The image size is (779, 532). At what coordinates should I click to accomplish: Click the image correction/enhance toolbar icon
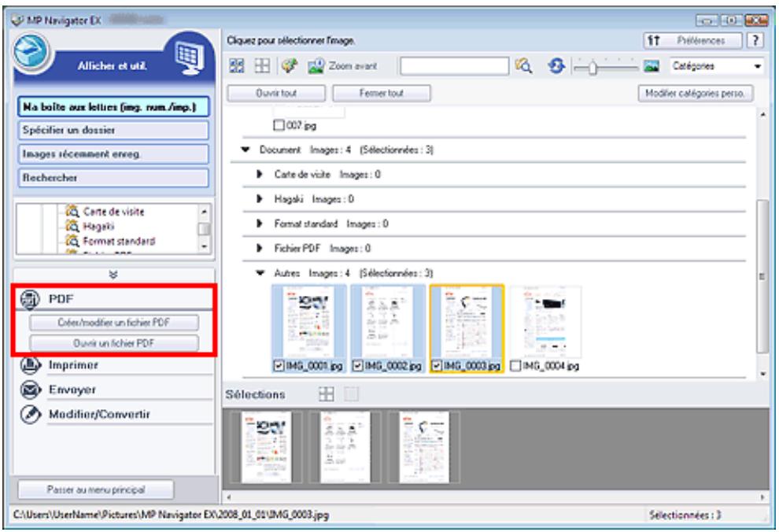(x=290, y=66)
